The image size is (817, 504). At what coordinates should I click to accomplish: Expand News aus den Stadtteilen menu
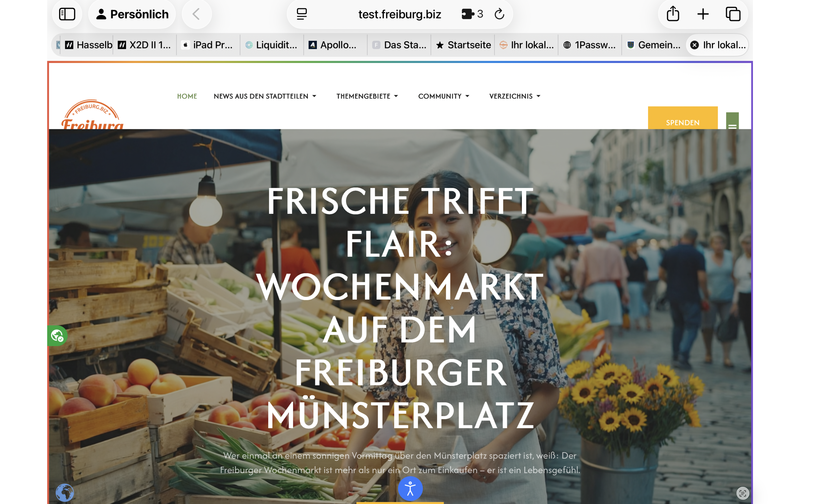pyautogui.click(x=265, y=96)
